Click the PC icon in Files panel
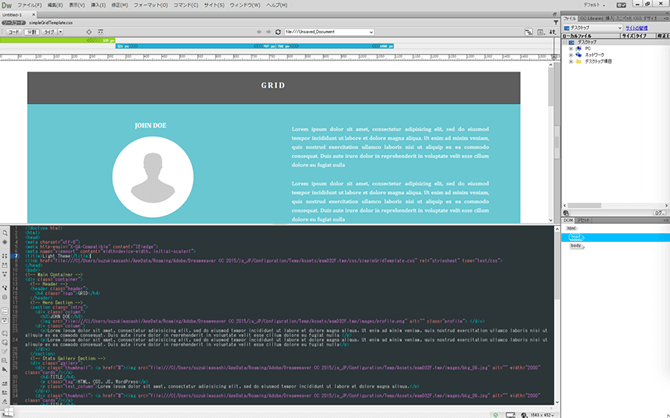 click(588, 47)
